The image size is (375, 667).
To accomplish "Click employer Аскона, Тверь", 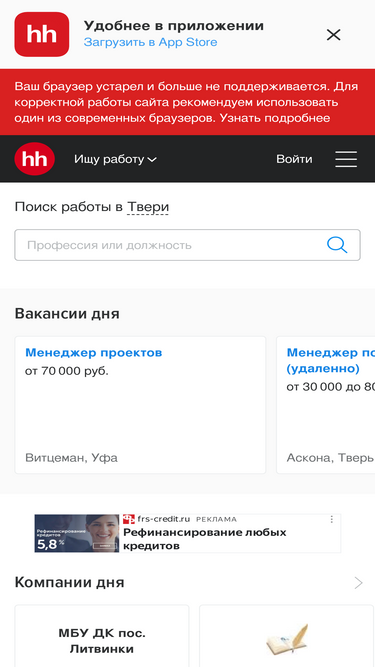I will coord(330,458).
